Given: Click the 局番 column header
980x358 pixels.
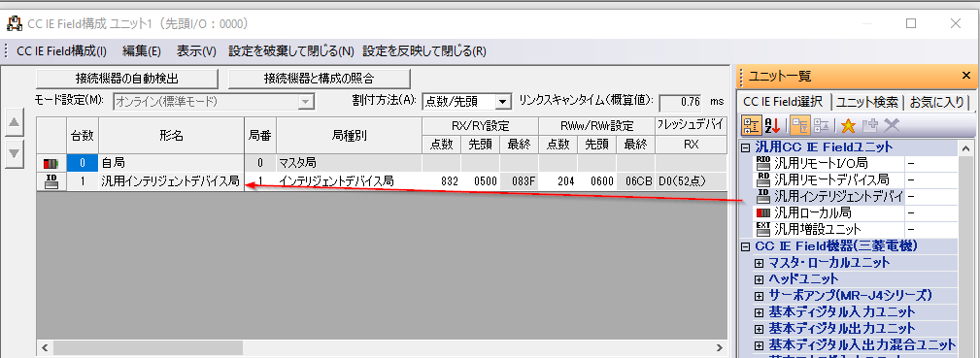Looking at the screenshot, I should click(x=259, y=135).
